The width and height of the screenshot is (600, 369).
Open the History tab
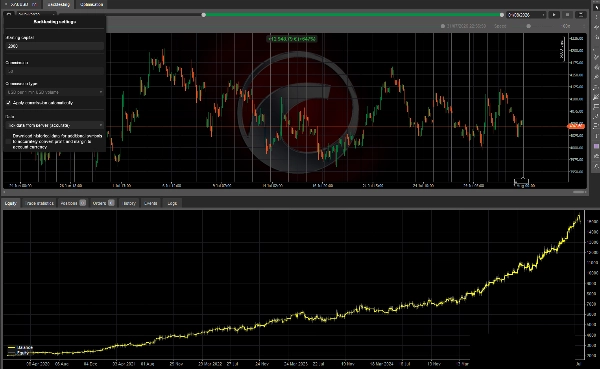129,203
